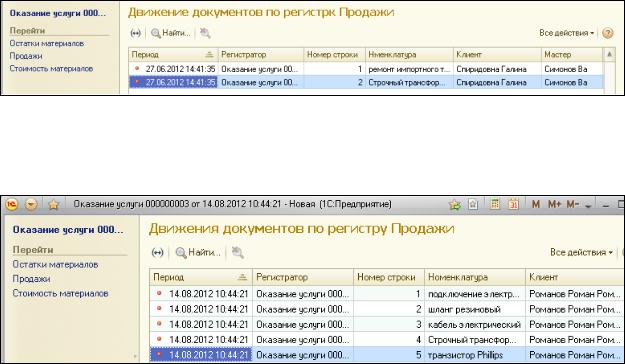
Task: Open Продажи link in the 27.06.2012 window panel
Action: coord(26,56)
